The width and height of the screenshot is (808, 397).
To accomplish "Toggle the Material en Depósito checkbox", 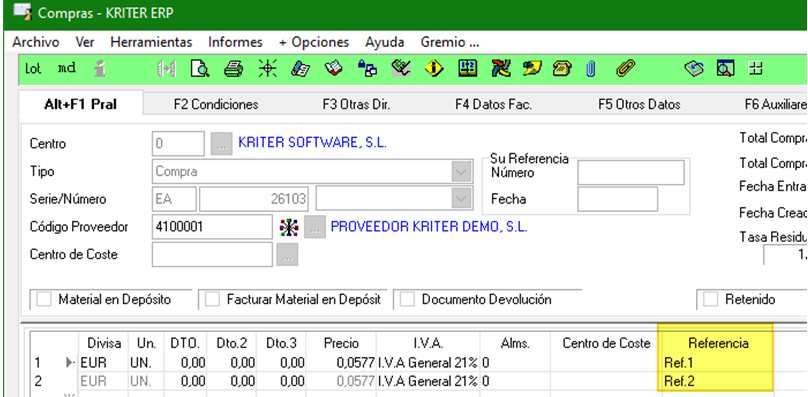I will click(44, 300).
